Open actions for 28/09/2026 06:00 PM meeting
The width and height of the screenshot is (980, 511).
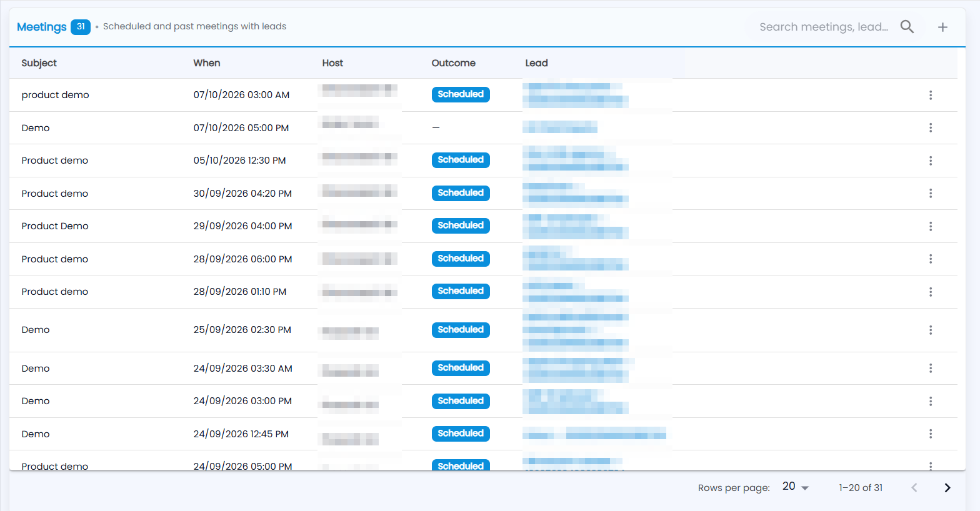[931, 259]
